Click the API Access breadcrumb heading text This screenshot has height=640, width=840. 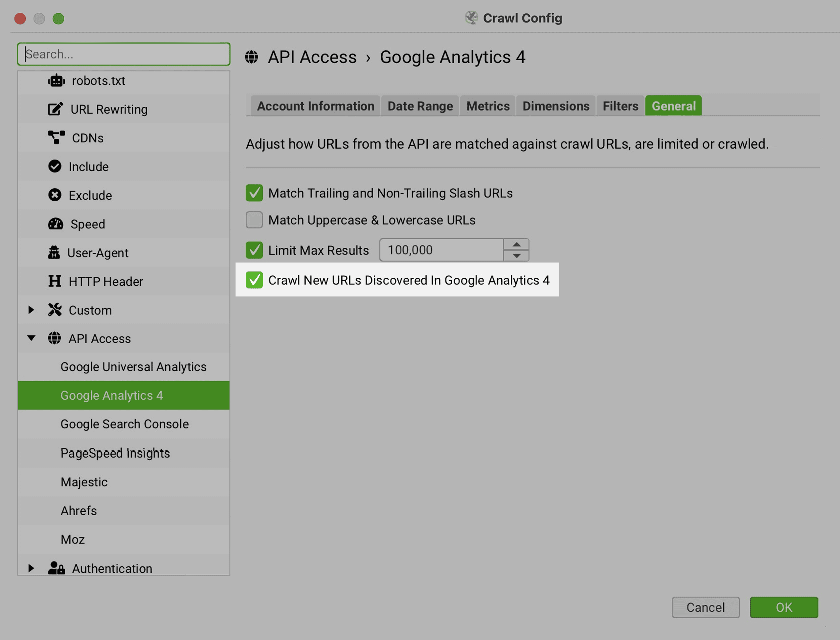pyautogui.click(x=312, y=57)
